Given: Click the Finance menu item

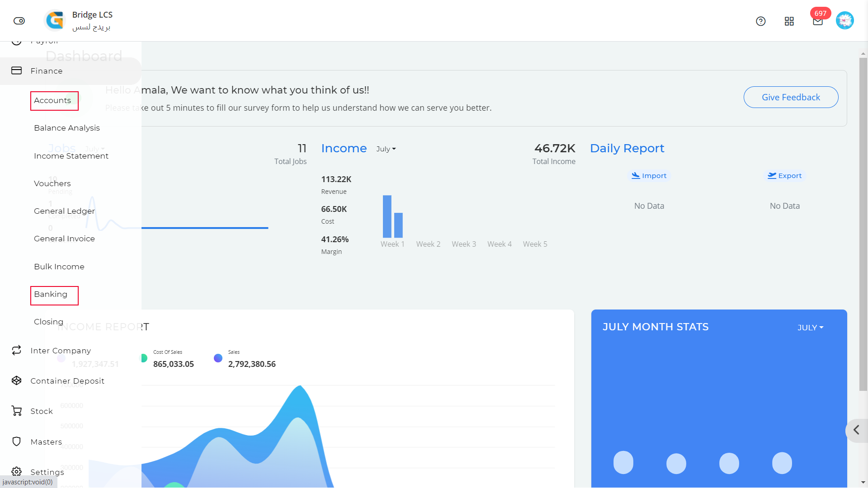Looking at the screenshot, I should [x=47, y=71].
